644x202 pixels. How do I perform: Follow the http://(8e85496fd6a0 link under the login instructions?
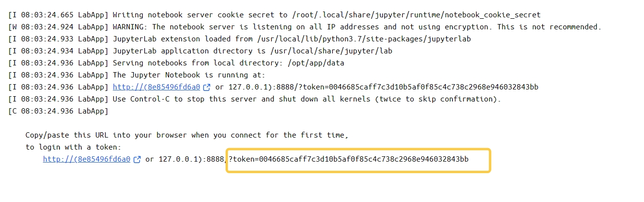point(86,159)
